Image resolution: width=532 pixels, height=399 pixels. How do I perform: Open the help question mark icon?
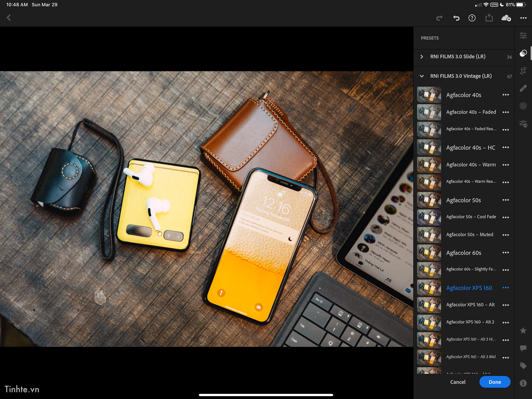472,18
